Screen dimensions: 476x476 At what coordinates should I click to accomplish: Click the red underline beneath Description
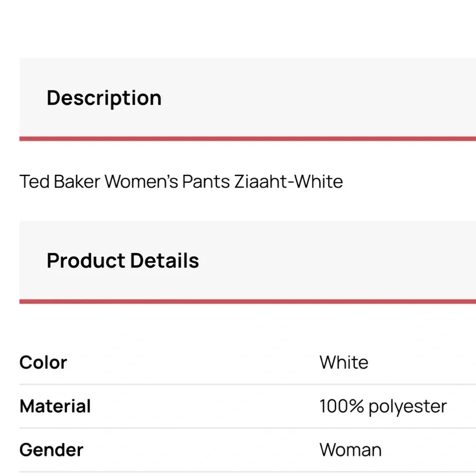(x=248, y=139)
